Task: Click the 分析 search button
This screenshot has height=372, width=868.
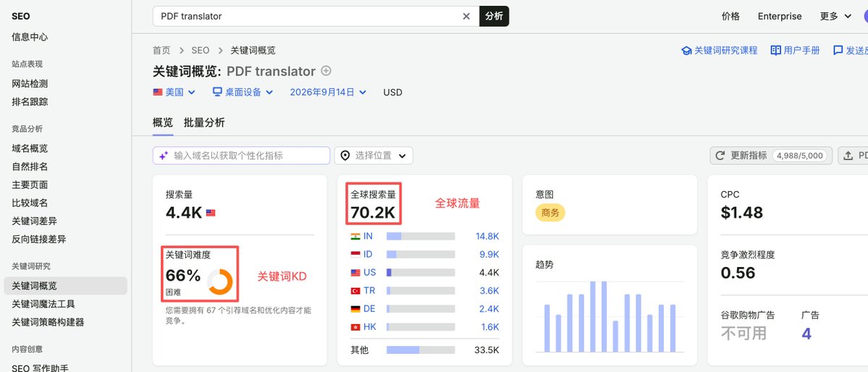Action: pyautogui.click(x=494, y=16)
